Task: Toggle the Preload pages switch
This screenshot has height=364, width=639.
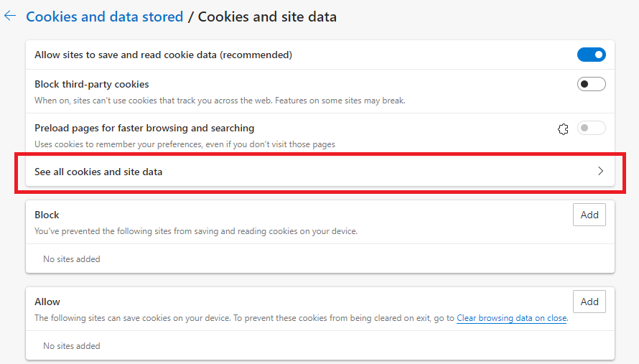Action: coord(591,129)
